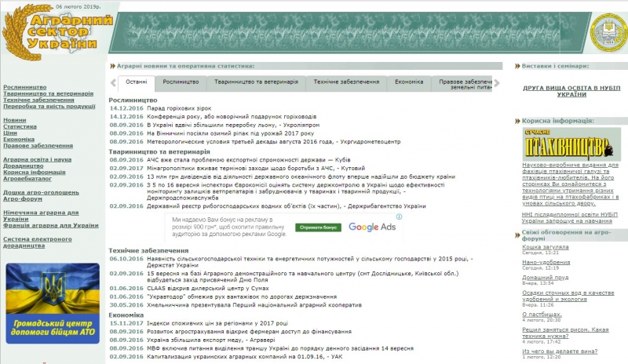Open news АЧС вже стала проблемою
This screenshot has height=364, width=628.
click(x=248, y=160)
